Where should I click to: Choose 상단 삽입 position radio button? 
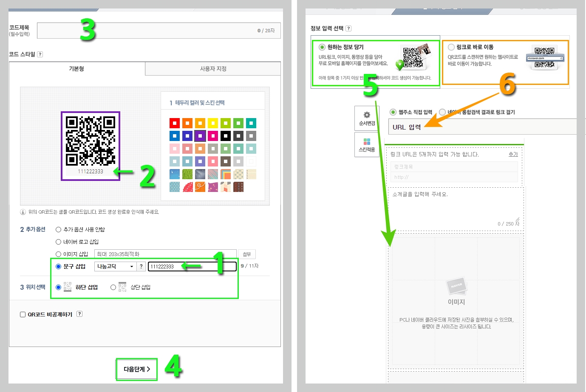(x=113, y=287)
